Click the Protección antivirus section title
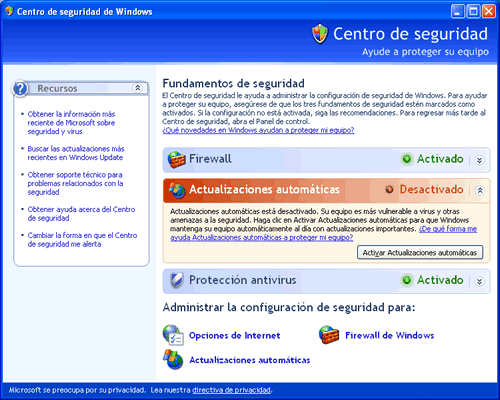This screenshot has height=400, width=500. point(243,280)
